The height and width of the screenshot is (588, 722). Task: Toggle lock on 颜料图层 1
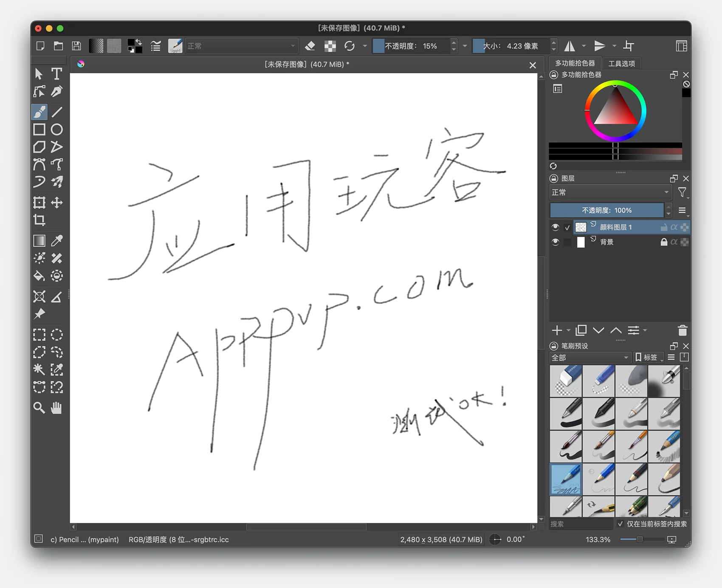664,227
